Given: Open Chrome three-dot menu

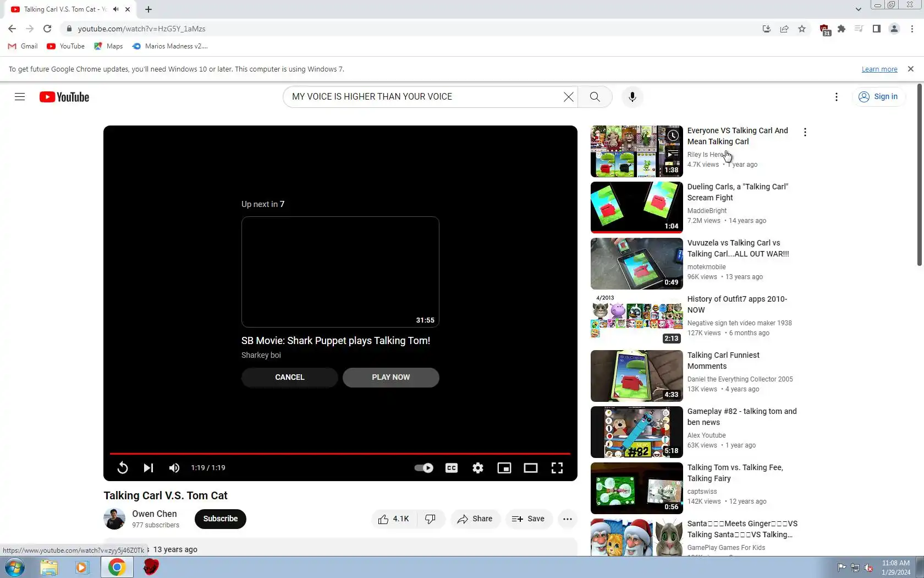Looking at the screenshot, I should [x=912, y=29].
